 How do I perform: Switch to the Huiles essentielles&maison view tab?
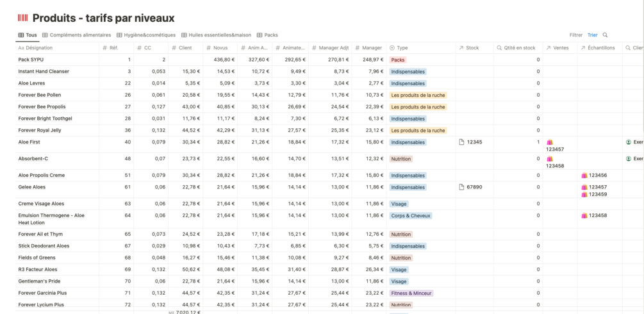tap(216, 35)
